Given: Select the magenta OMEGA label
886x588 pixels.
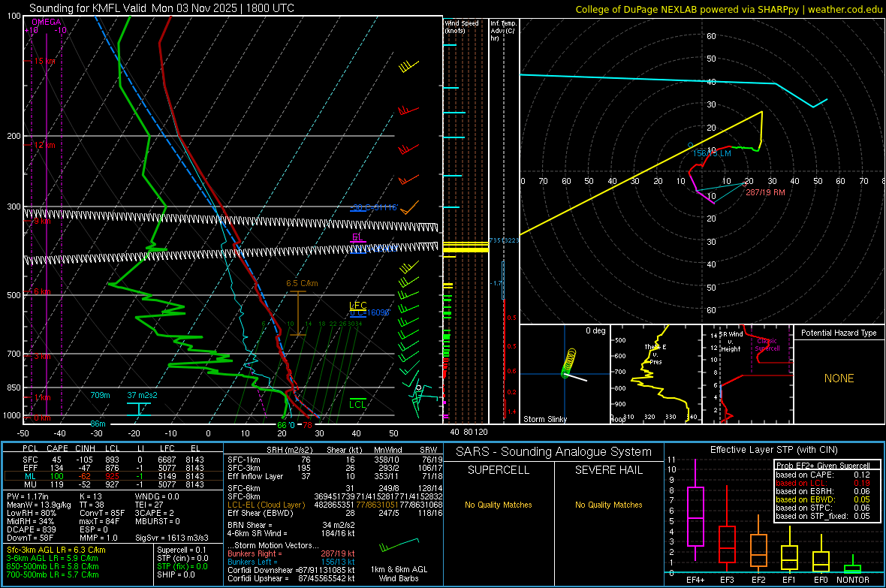Looking at the screenshot, I should 47,22.
